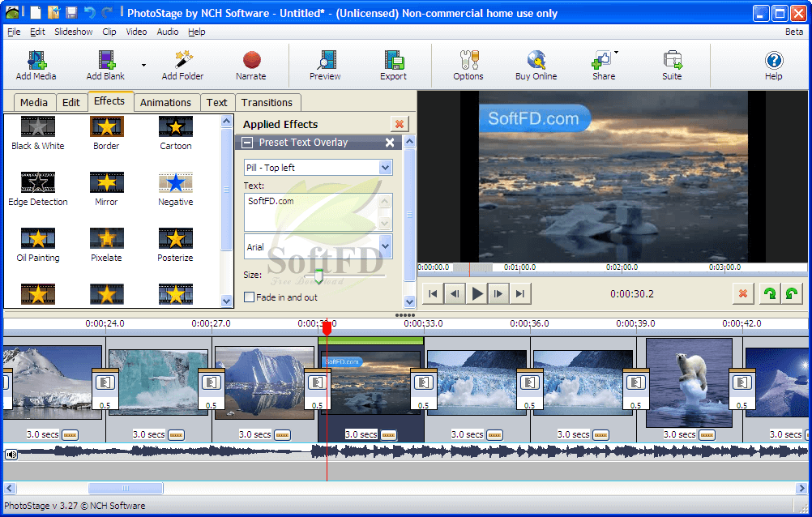Click the new project icon in title bar
This screenshot has height=517, width=812.
(x=36, y=12)
